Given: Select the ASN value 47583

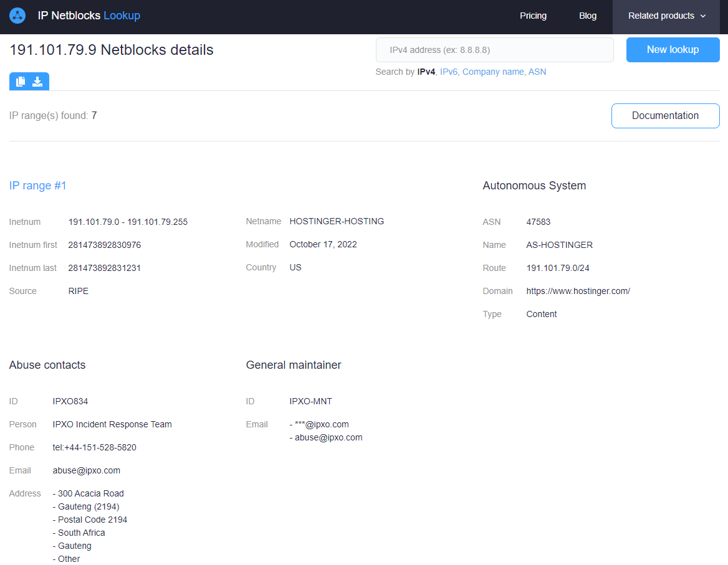Looking at the screenshot, I should [538, 222].
